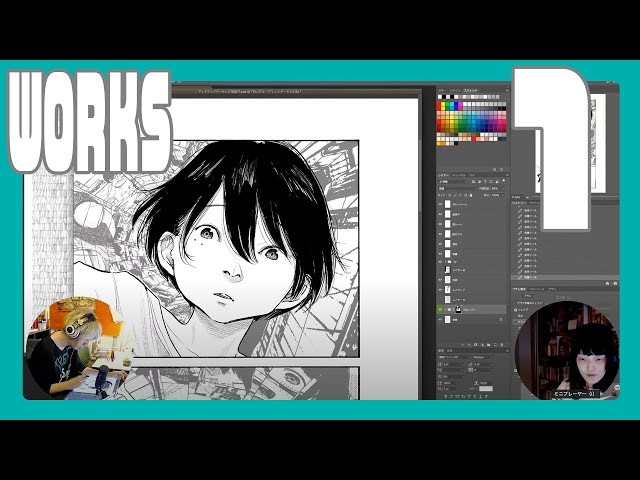Click the padlock on the 背景 layer
This screenshot has height=480, width=640.
tap(501, 320)
